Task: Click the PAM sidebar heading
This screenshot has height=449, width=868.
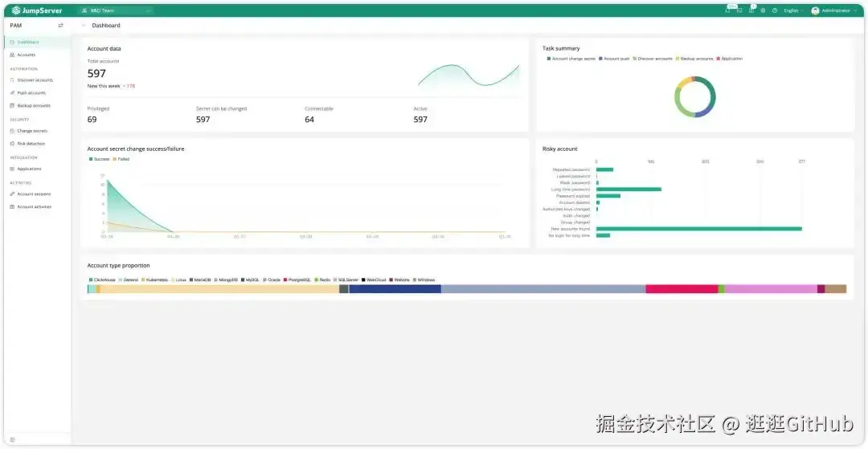Action: click(x=15, y=26)
